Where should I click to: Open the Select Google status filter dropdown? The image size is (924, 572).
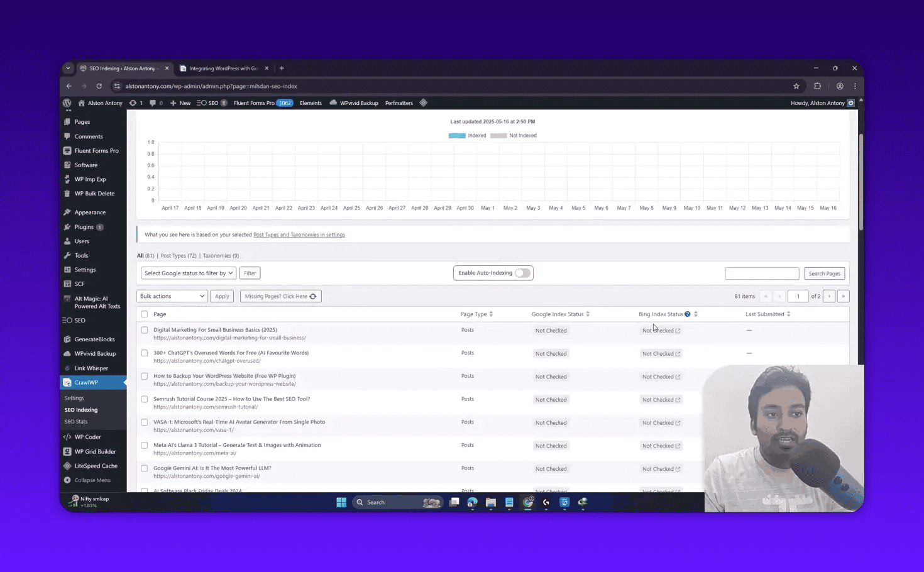coord(188,273)
